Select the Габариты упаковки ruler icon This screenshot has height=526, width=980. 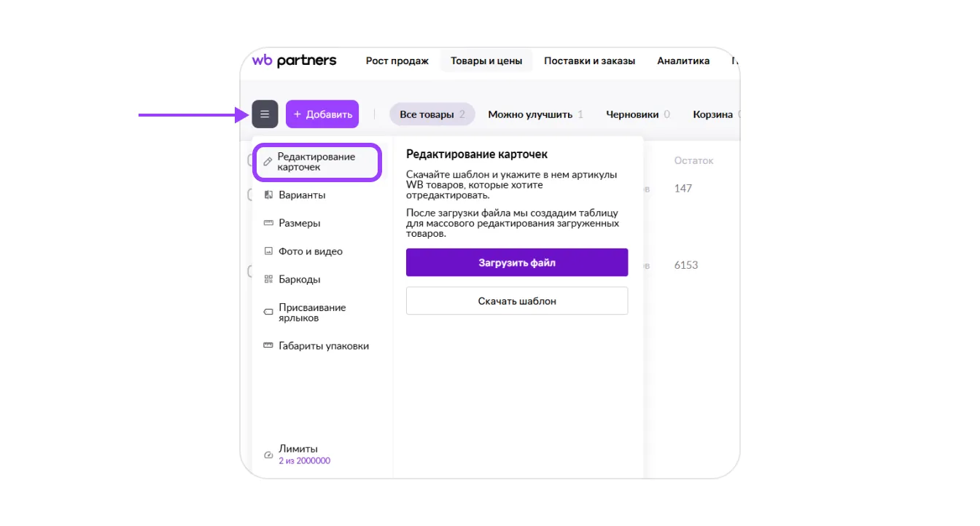268,346
